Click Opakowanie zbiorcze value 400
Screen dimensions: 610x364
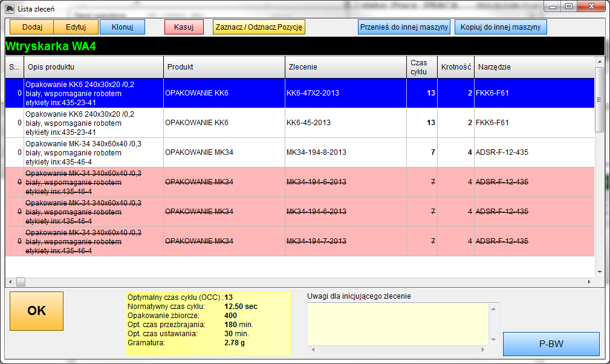231,316
